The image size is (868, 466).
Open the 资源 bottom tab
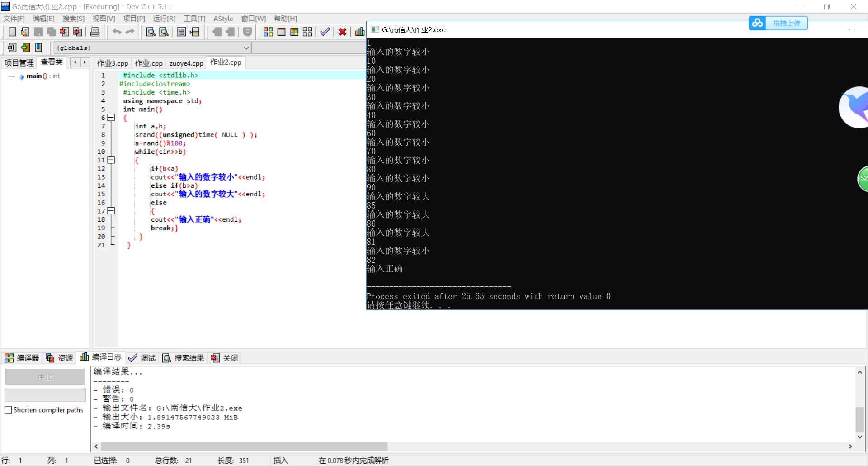[x=60, y=358]
